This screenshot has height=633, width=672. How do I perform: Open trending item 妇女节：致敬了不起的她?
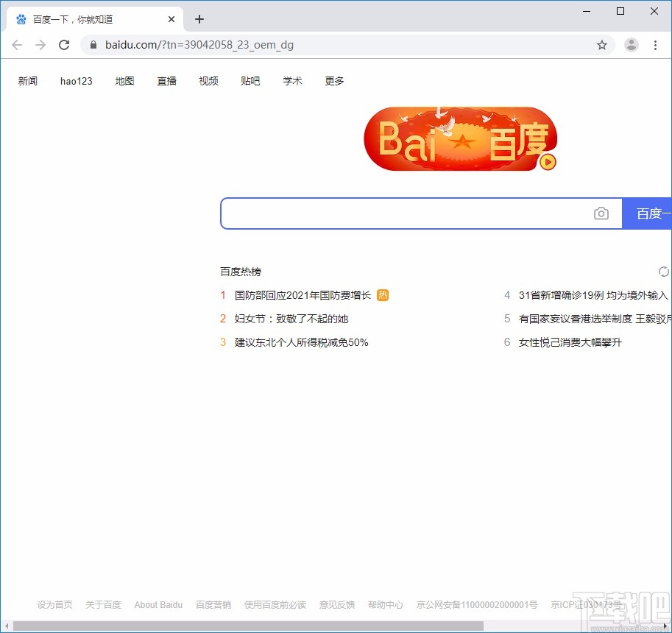tap(291, 319)
